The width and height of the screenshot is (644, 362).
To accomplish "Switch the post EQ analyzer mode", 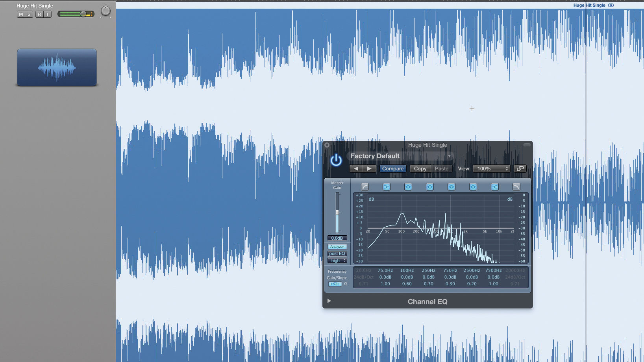I will (337, 253).
